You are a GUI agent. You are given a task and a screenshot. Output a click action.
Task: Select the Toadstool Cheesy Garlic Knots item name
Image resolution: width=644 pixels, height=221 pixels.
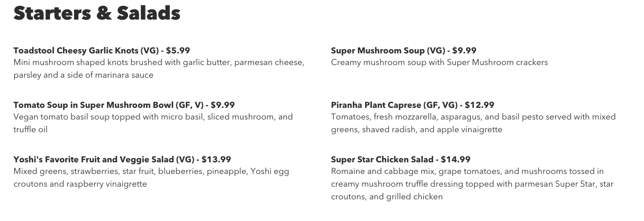point(76,51)
